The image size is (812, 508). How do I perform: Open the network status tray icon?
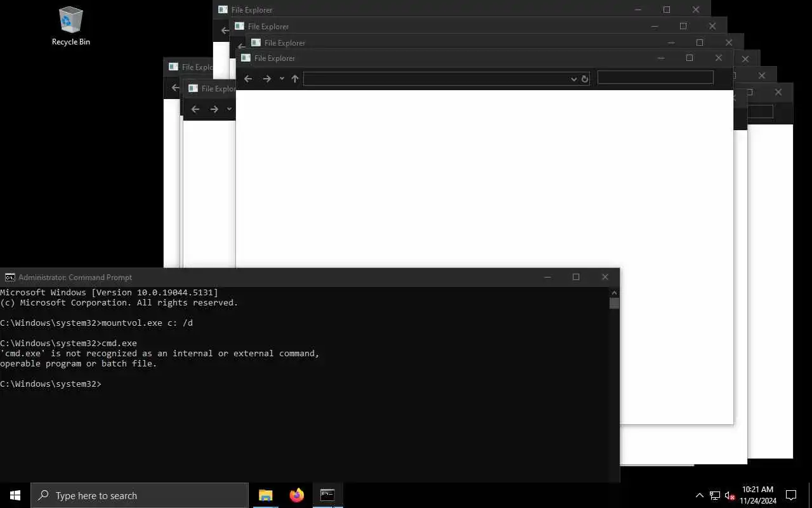click(715, 495)
